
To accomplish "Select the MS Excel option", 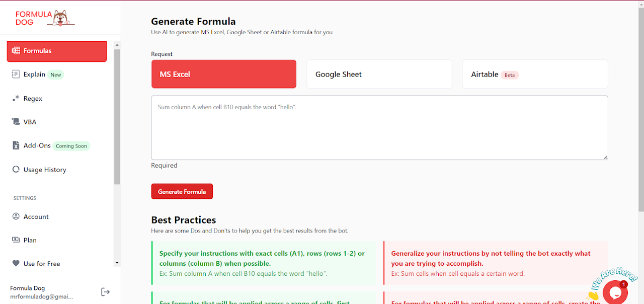I will tap(224, 74).
